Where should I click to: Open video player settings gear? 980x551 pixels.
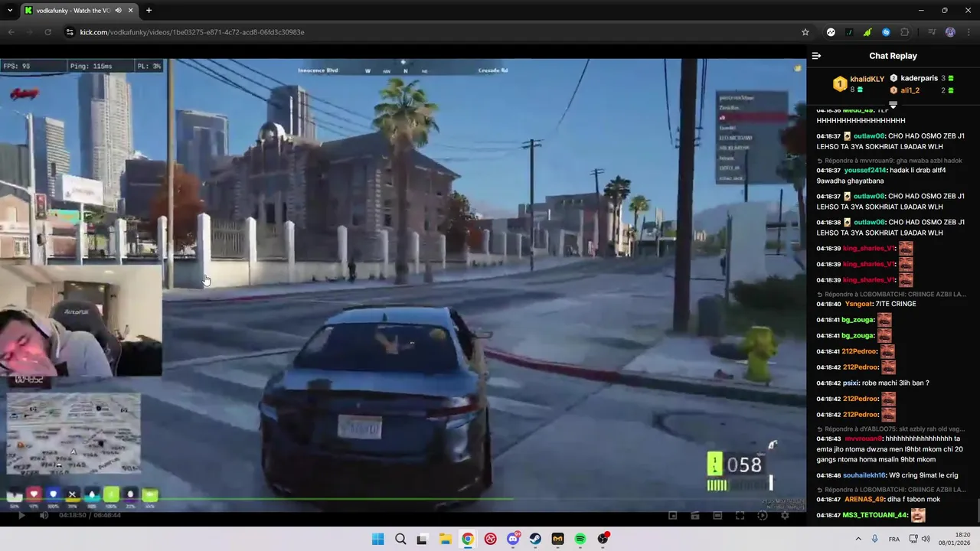click(785, 515)
